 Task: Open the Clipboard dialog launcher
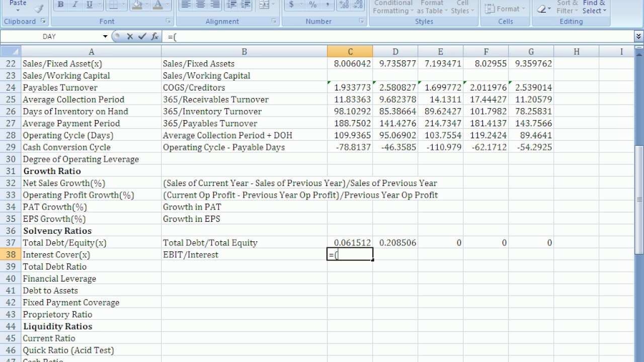(43, 21)
